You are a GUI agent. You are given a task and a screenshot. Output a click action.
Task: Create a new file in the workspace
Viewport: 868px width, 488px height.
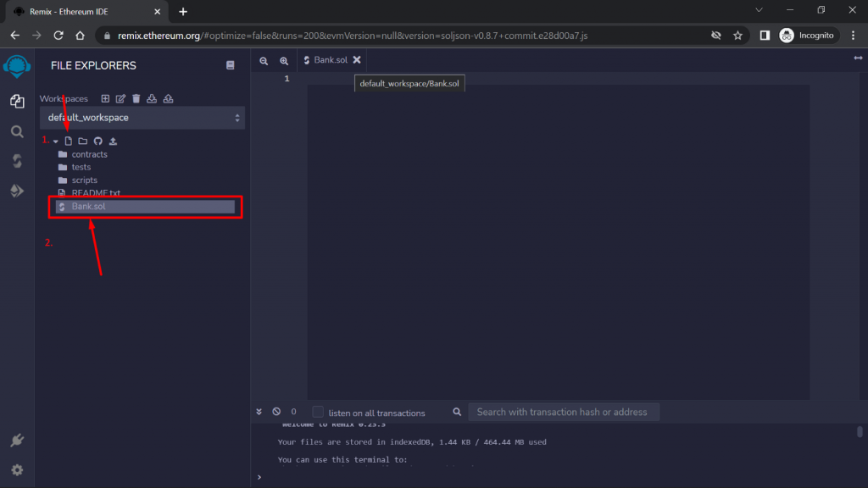coord(69,141)
